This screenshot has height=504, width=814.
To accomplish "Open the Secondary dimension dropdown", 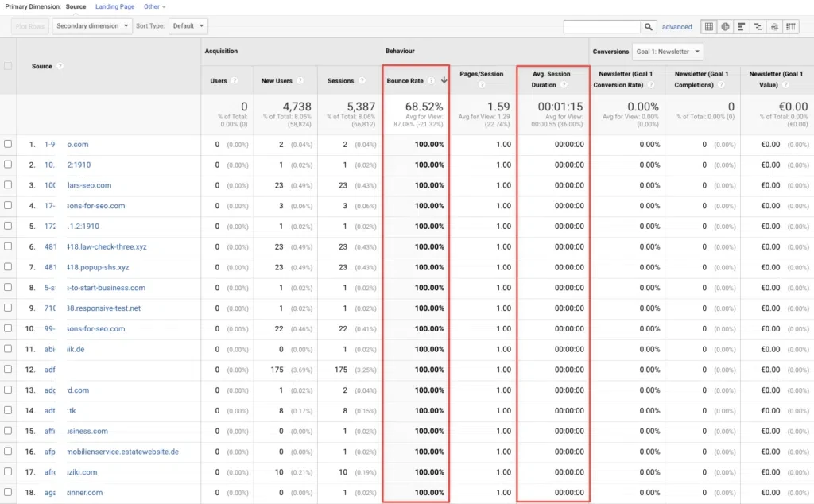I will pyautogui.click(x=91, y=25).
